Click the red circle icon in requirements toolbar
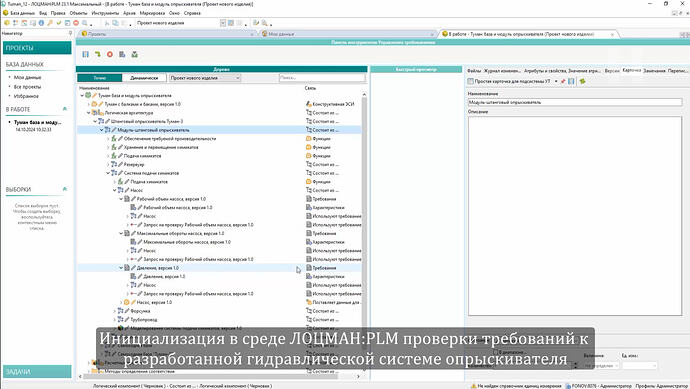Screen dimensions: 690x389 coord(110,54)
